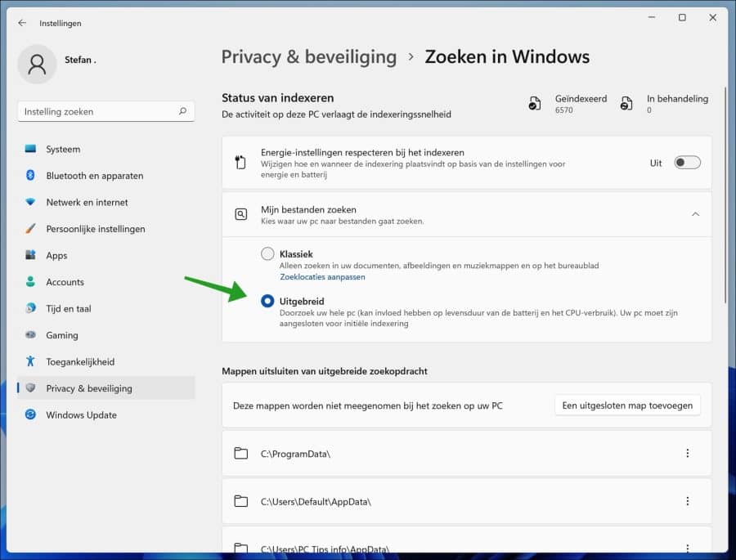Click the Apps icon in the sidebar

[30, 255]
